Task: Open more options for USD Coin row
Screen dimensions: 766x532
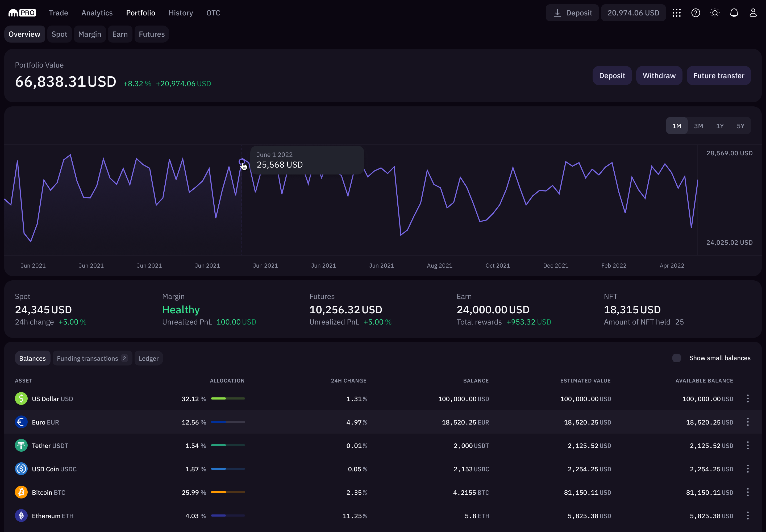Action: coord(748,469)
